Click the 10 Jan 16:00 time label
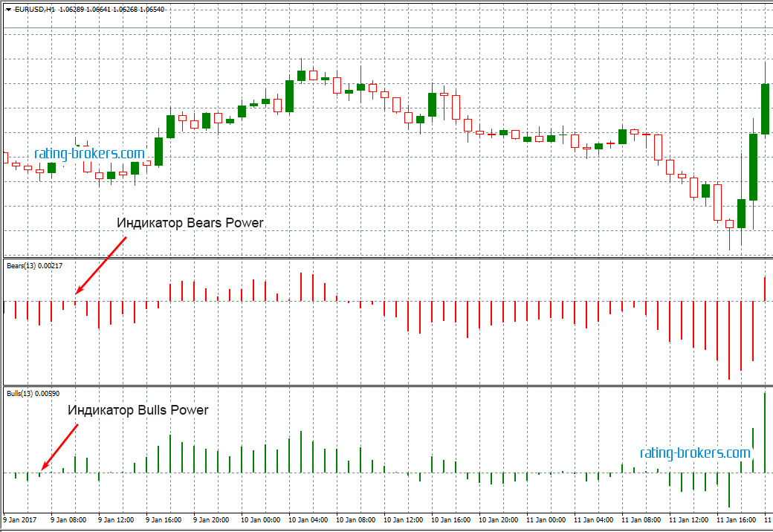The width and height of the screenshot is (773, 532). [x=450, y=519]
